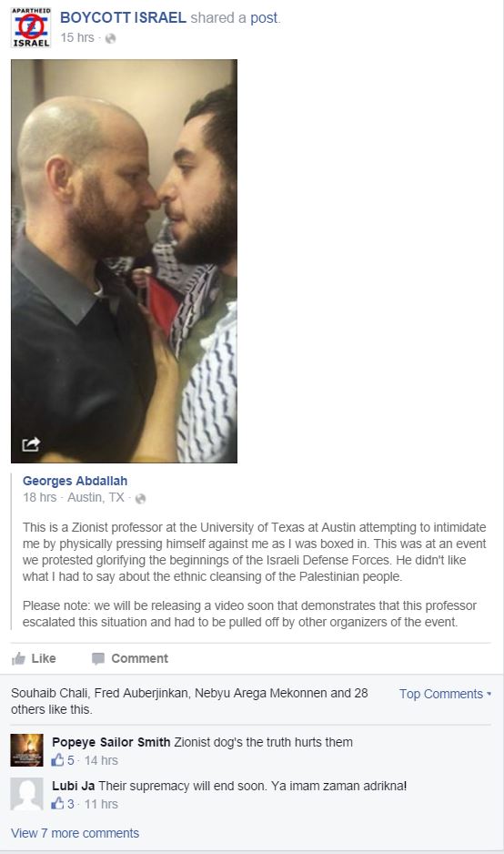The image size is (504, 854).
Task: Click globe icon next to Austin, TX
Action: (x=140, y=498)
